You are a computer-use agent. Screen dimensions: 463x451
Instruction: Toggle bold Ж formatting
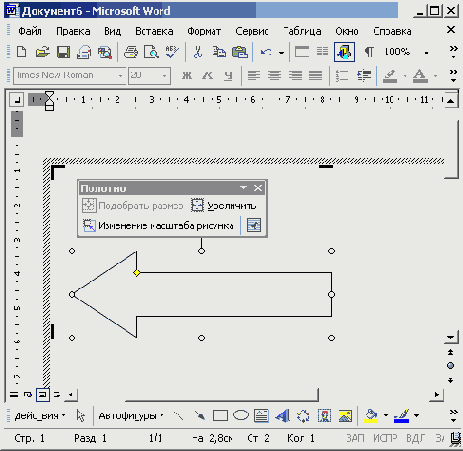pos(187,76)
